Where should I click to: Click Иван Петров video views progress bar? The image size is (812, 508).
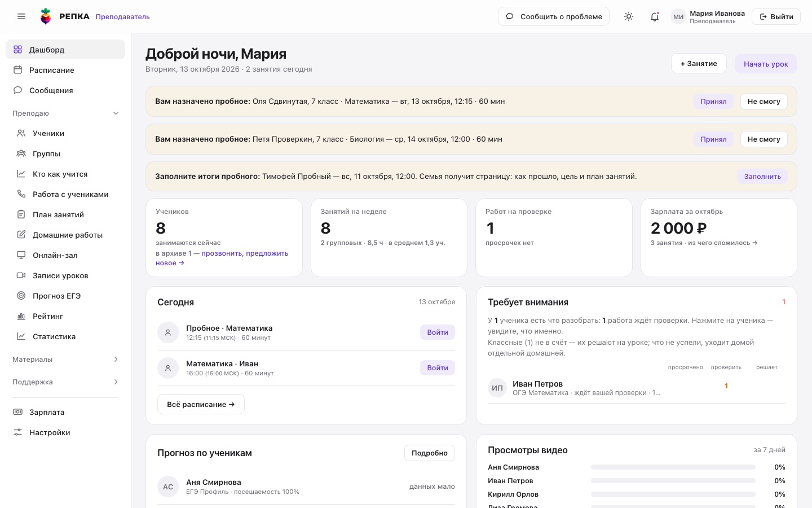tap(673, 481)
